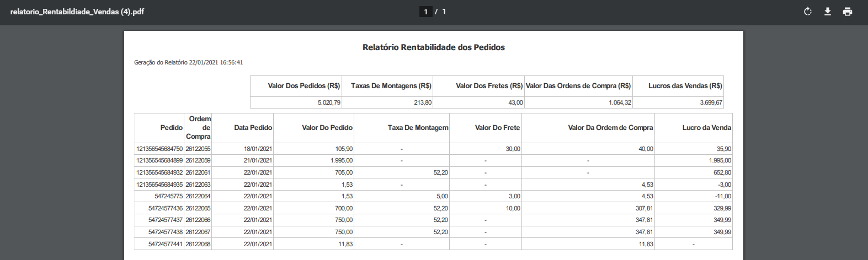Click the montagem fee 5,00
Screen dimensions: 868x260
[442, 196]
